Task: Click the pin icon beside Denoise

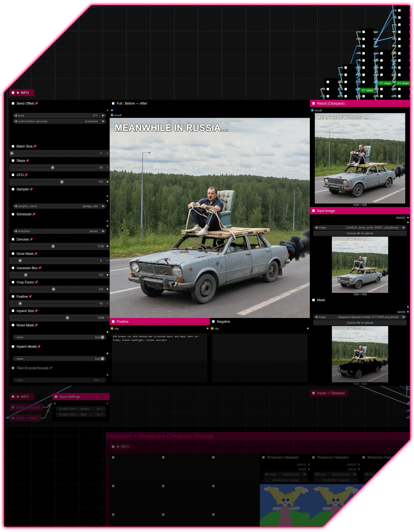Action: pos(31,239)
